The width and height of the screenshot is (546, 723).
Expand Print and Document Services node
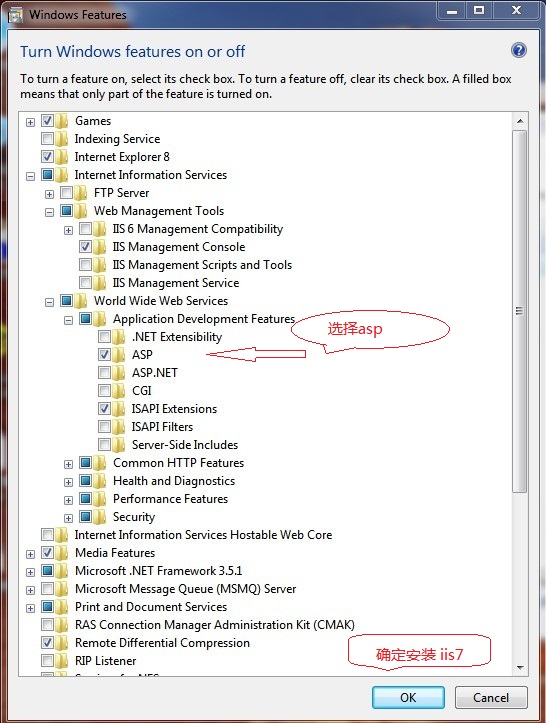coord(30,608)
